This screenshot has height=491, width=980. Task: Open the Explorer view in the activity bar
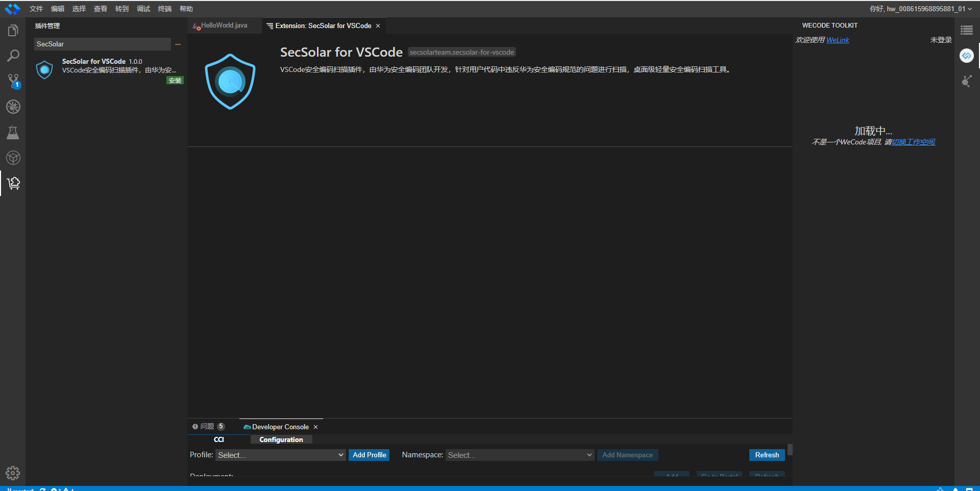[x=13, y=31]
